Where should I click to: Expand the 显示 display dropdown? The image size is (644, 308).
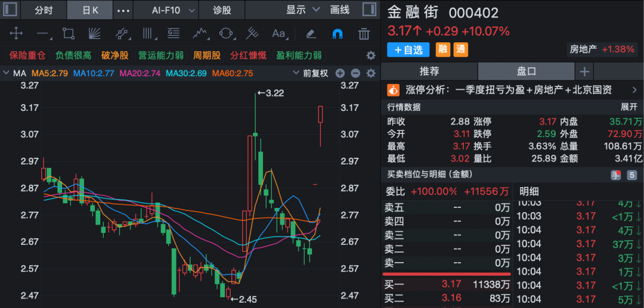[x=303, y=10]
